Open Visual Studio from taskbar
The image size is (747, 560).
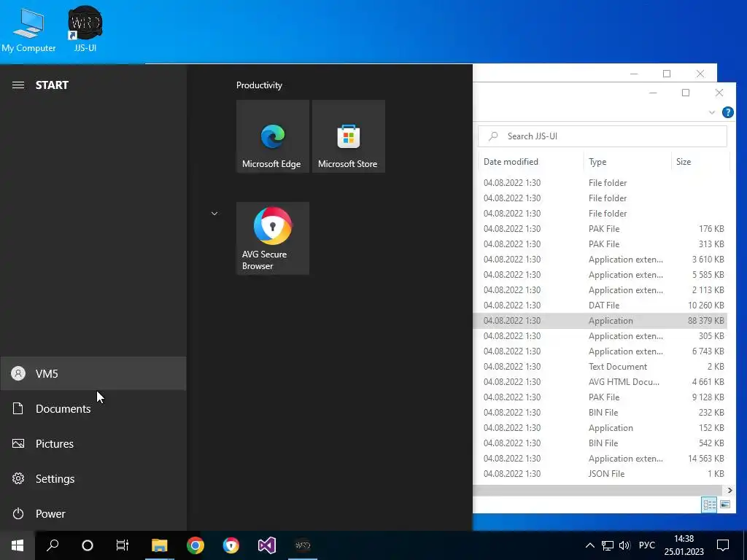pos(267,545)
